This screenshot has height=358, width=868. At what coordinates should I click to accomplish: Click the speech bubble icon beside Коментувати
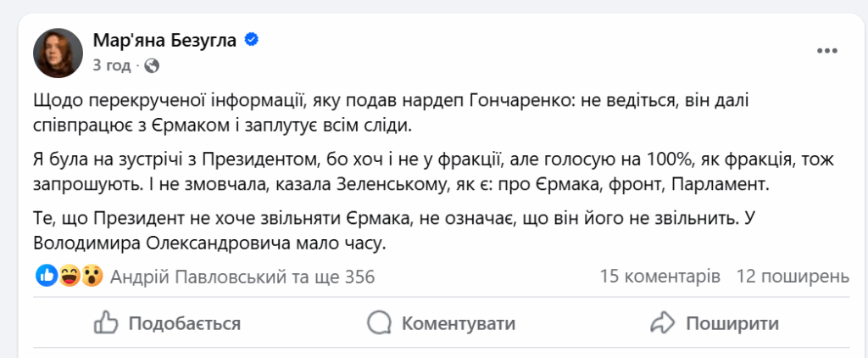click(379, 322)
